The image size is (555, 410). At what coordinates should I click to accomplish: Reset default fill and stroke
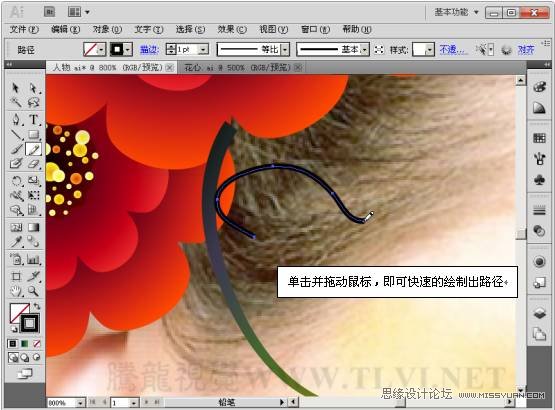(x=13, y=329)
